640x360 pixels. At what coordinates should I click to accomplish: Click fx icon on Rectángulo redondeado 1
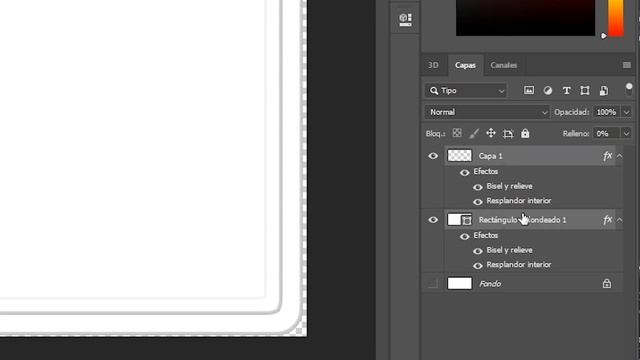(x=607, y=220)
